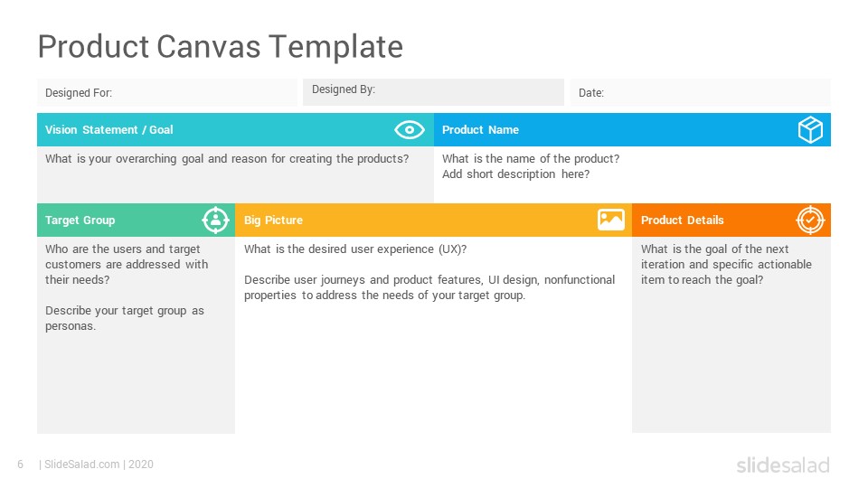This screenshot has width=868, height=488.
Task: Click the SlideSalad.com footer link
Action: [81, 465]
